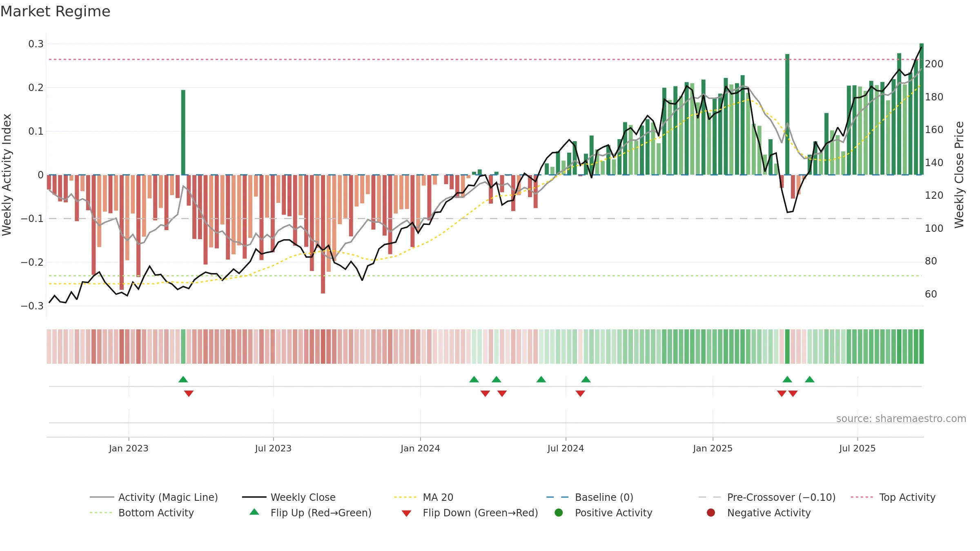
Task: Click the 0.3 tick on the left axis
Action: [x=36, y=44]
